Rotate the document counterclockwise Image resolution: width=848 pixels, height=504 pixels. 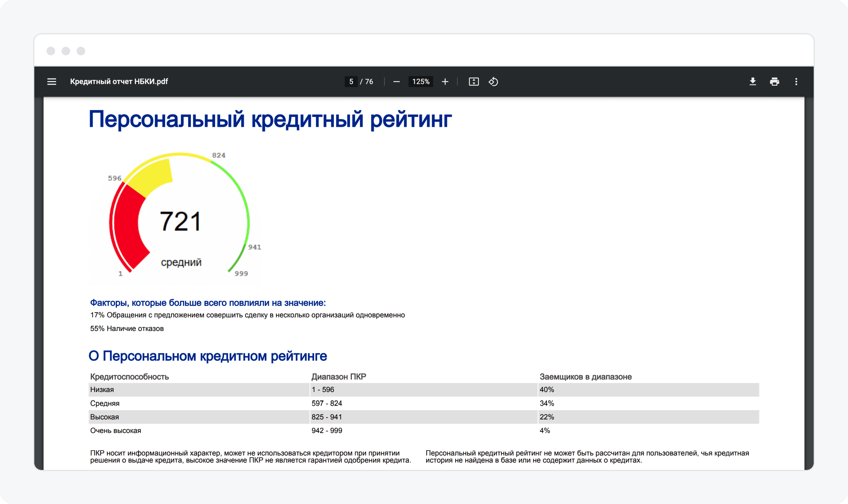(x=493, y=82)
